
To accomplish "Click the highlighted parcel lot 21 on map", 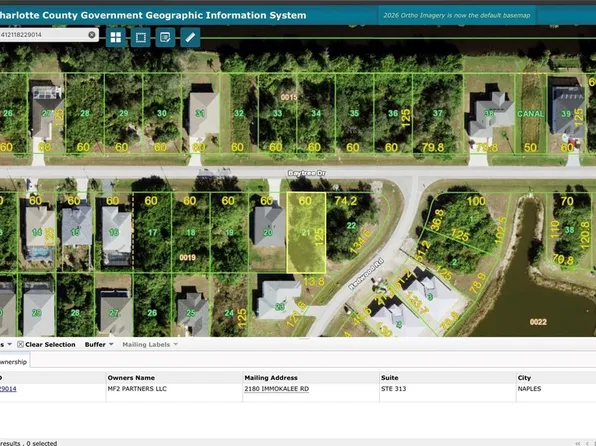I will point(306,233).
